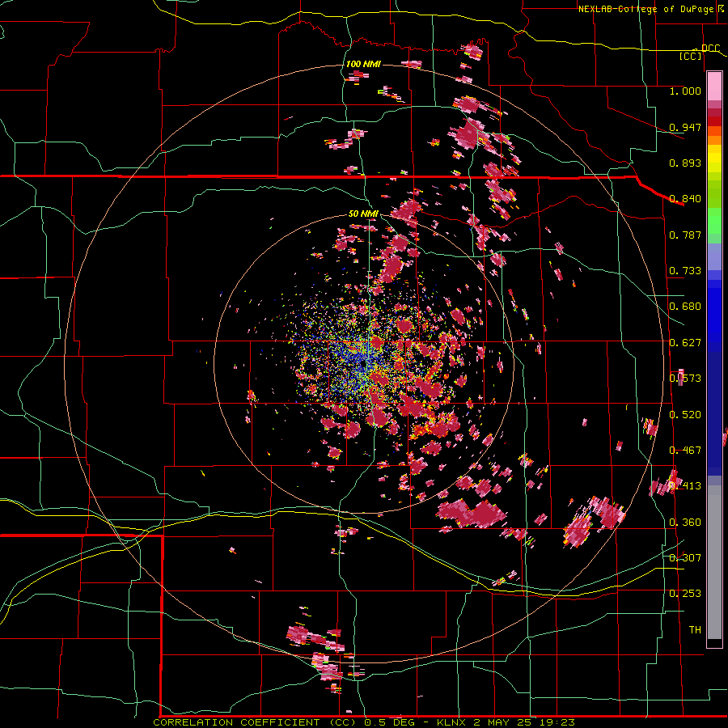Click the 0.733 legend value

coord(685,271)
